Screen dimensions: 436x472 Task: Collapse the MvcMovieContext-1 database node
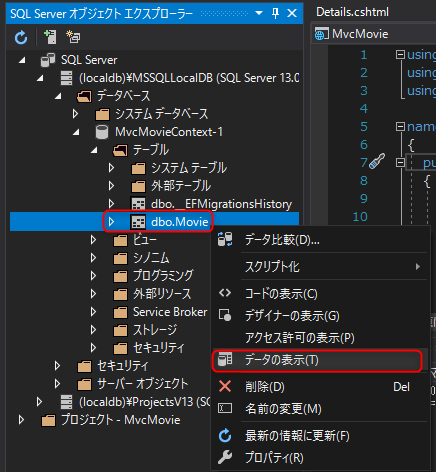tap(76, 132)
